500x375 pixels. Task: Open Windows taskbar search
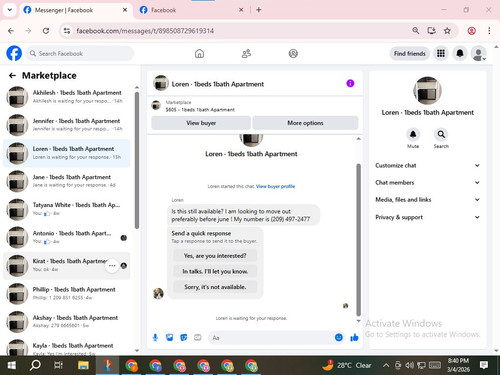pos(35,365)
